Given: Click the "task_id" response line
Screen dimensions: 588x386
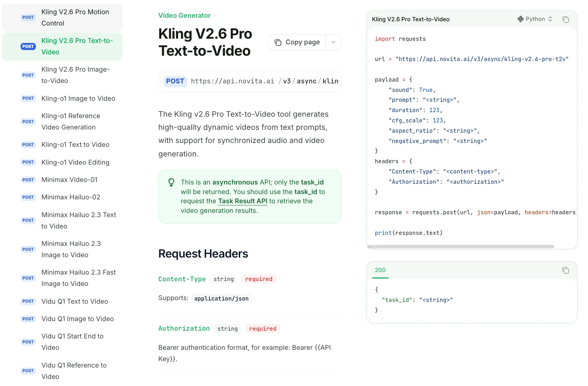Looking at the screenshot, I should 417,300.
